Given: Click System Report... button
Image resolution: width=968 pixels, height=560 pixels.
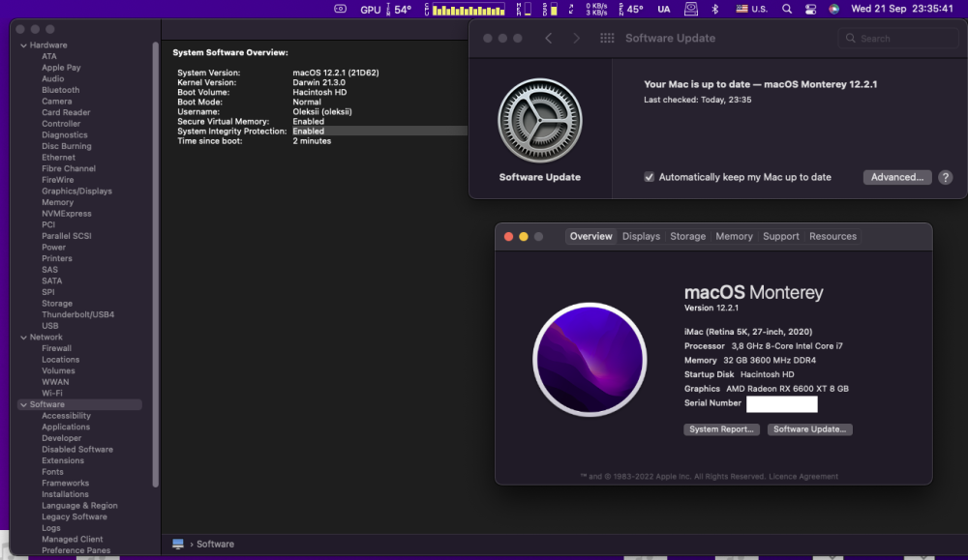Looking at the screenshot, I should coord(721,429).
